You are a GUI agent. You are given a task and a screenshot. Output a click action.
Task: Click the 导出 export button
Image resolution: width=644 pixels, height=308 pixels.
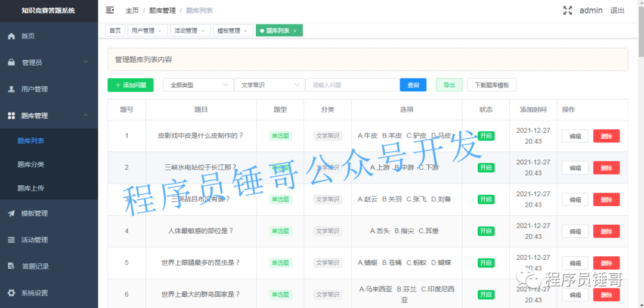click(449, 85)
